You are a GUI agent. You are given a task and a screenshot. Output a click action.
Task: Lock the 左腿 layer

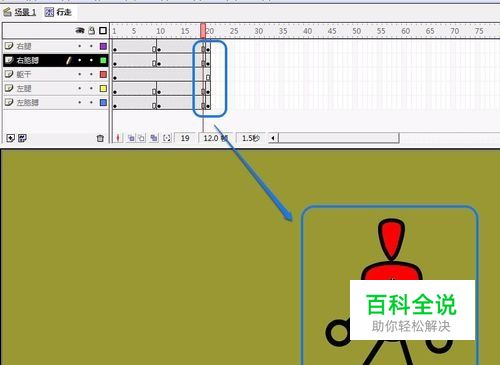pos(91,88)
